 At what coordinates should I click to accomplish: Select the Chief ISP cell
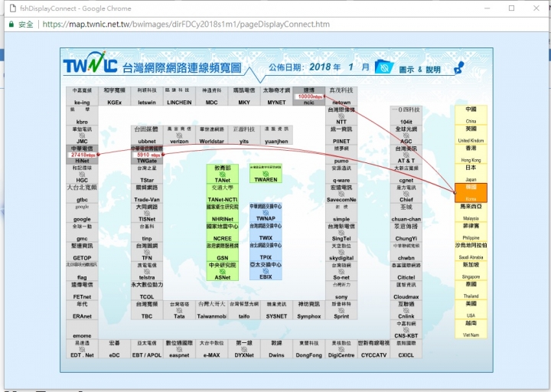tap(406, 194)
